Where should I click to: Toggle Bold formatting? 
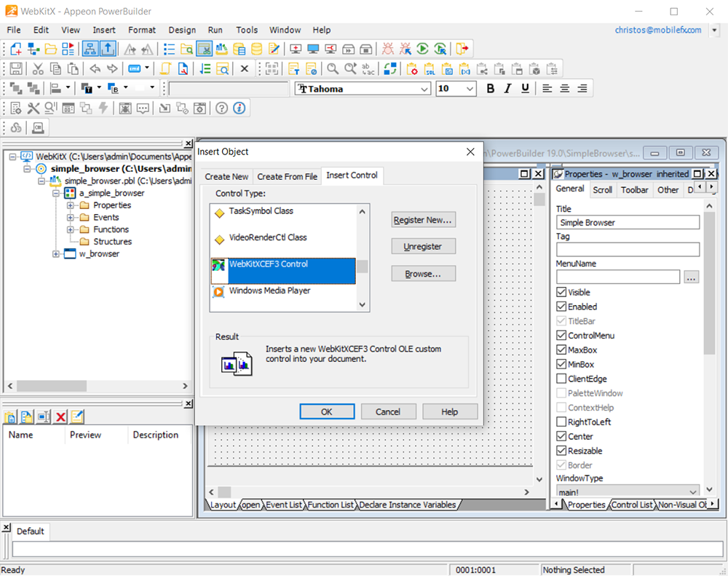(x=490, y=88)
